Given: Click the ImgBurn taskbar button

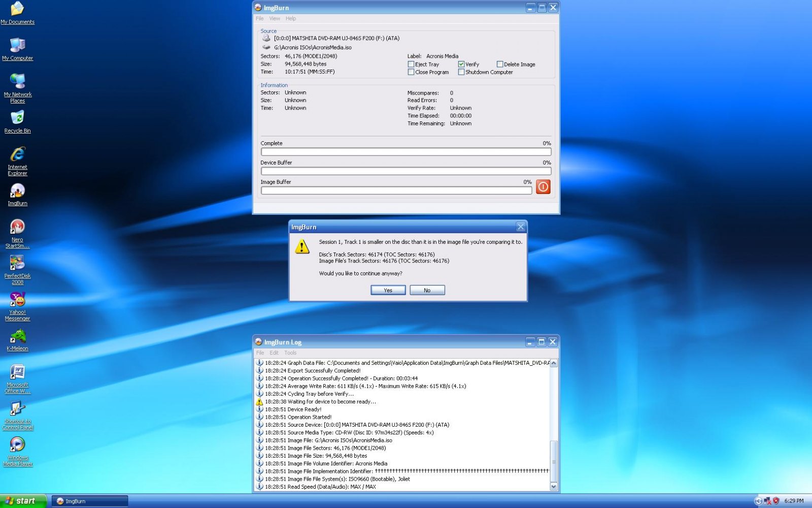Looking at the screenshot, I should (90, 501).
